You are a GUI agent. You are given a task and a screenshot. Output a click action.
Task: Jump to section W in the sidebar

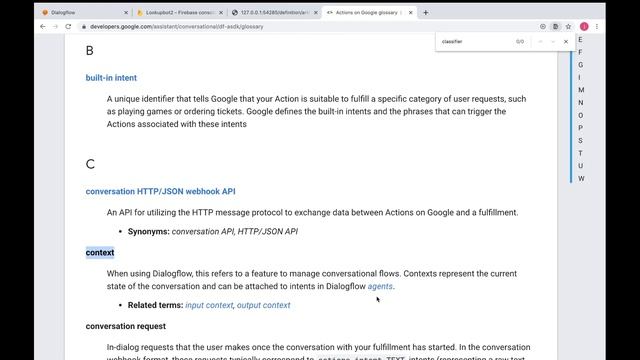(581, 179)
